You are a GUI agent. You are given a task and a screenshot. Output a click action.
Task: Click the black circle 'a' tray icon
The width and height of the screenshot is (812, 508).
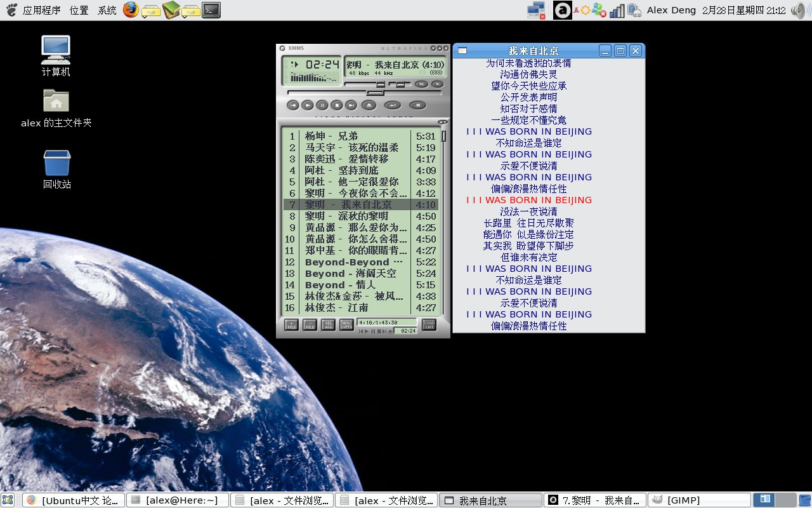point(563,10)
